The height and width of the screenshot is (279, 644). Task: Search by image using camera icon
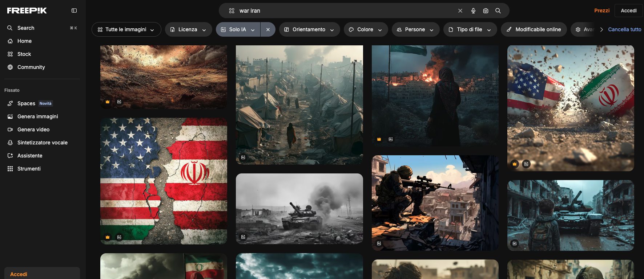coord(486,11)
